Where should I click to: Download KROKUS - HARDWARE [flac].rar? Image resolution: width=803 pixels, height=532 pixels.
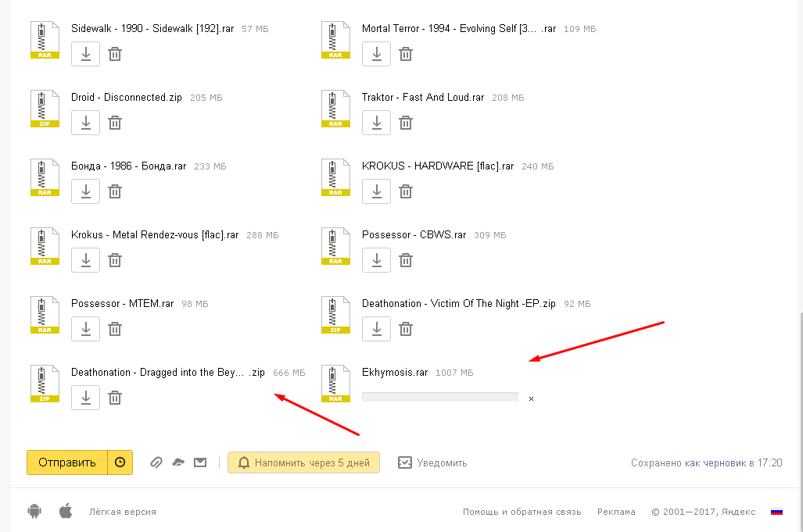376,191
